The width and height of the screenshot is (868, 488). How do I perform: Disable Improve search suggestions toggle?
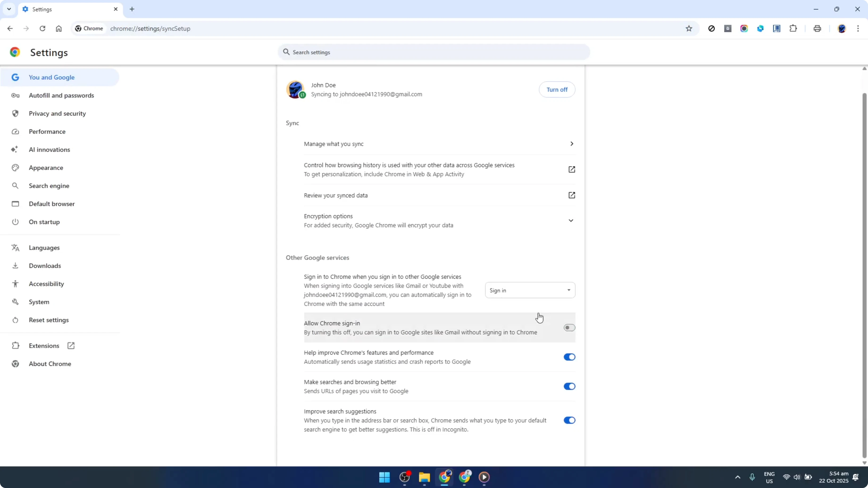[569, 420]
